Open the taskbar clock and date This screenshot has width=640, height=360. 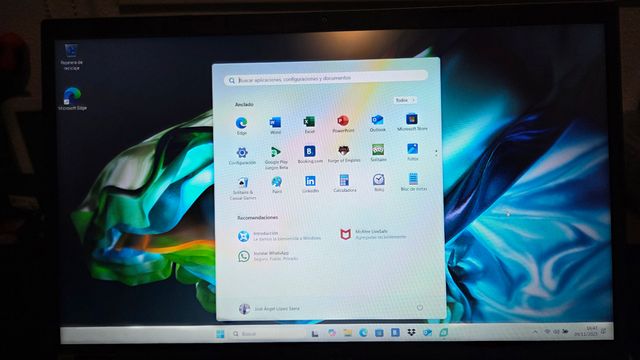(x=587, y=331)
